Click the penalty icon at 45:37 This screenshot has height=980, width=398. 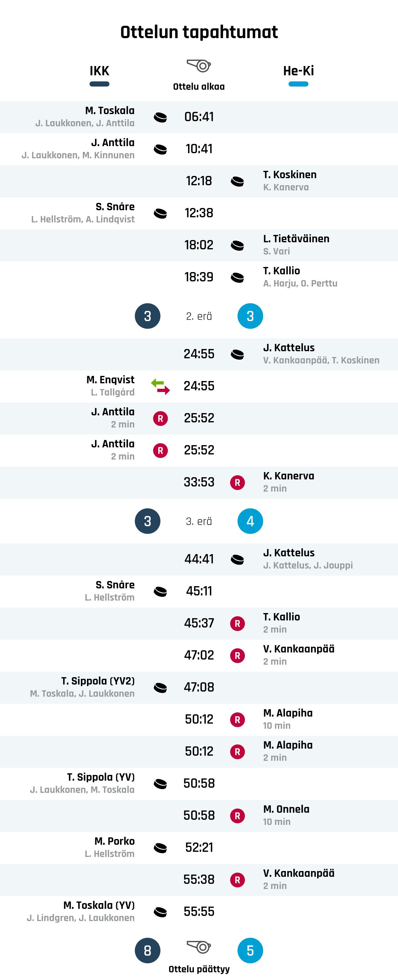tap(237, 624)
